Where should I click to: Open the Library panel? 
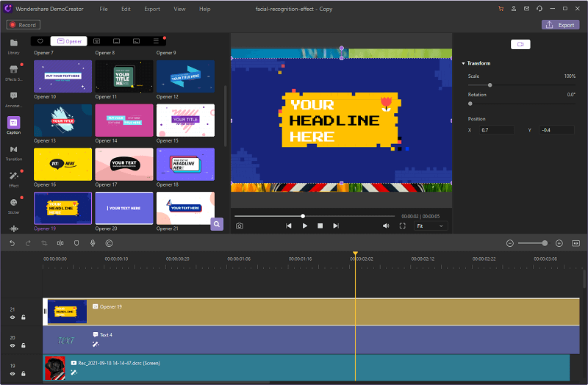pyautogui.click(x=13, y=46)
